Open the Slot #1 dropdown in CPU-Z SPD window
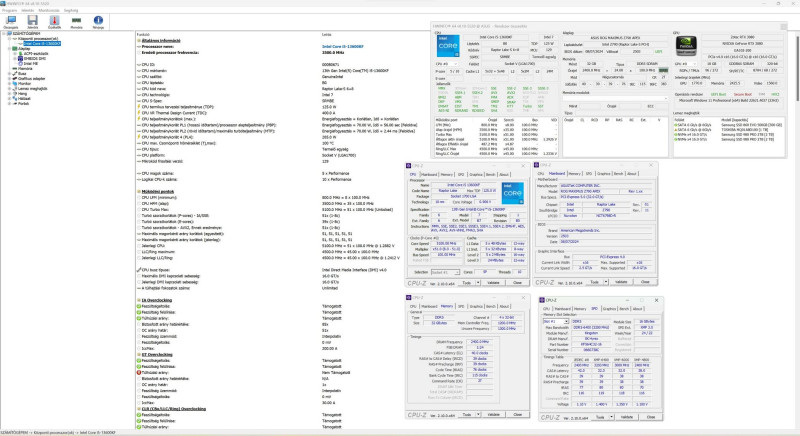Screen dimensions: 800x436 556,322
